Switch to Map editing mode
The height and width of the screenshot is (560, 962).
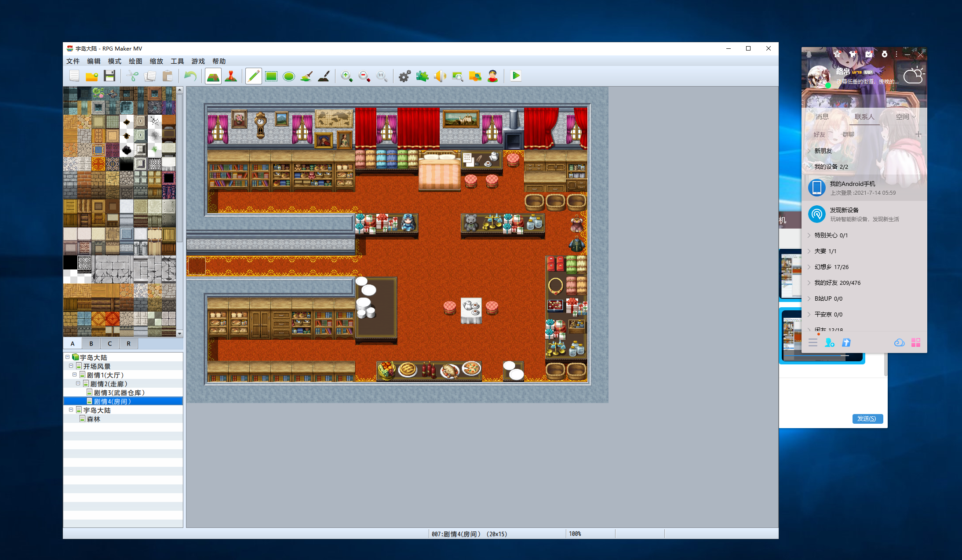point(213,76)
